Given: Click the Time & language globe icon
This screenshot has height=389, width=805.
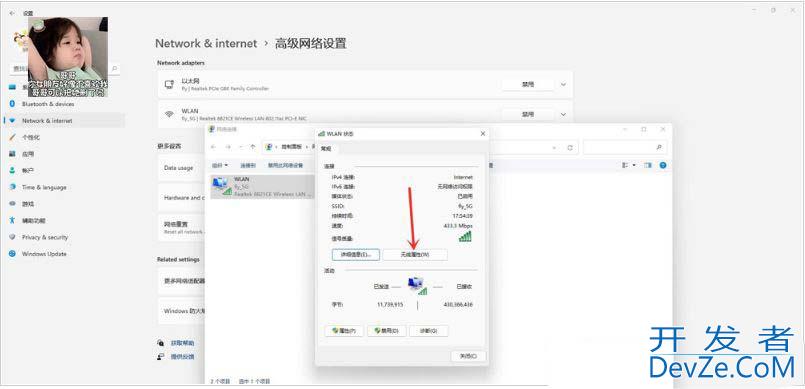Looking at the screenshot, I should coord(12,187).
